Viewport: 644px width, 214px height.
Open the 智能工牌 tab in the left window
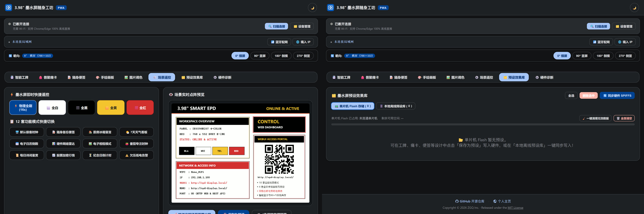pos(19,77)
